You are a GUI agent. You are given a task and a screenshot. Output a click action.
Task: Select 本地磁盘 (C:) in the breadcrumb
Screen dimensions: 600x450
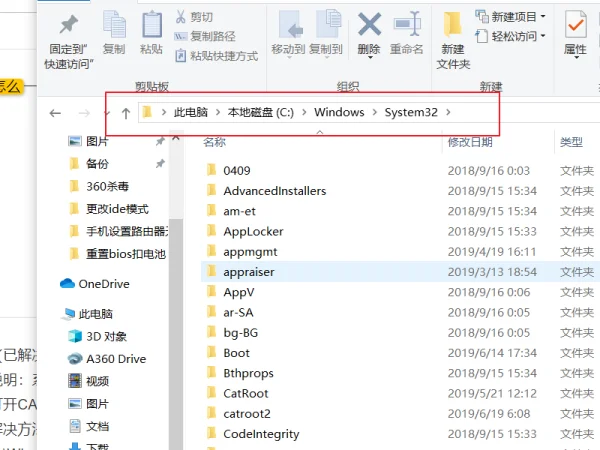coord(261,112)
